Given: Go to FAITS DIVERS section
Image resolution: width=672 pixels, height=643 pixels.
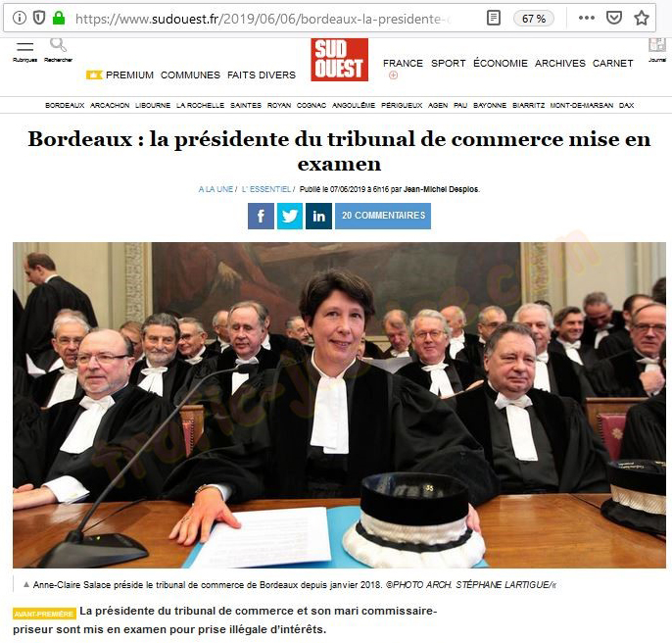Looking at the screenshot, I should tap(262, 75).
